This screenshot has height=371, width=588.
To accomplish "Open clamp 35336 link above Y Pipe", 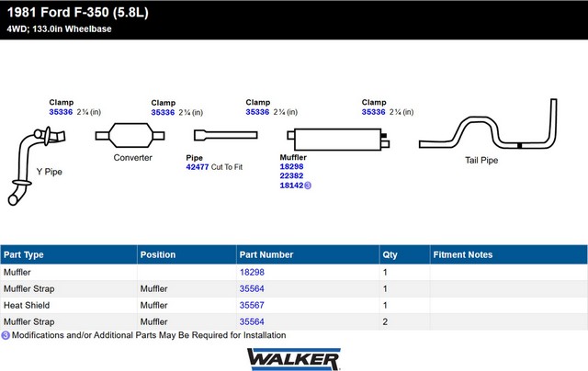I will coord(61,112).
